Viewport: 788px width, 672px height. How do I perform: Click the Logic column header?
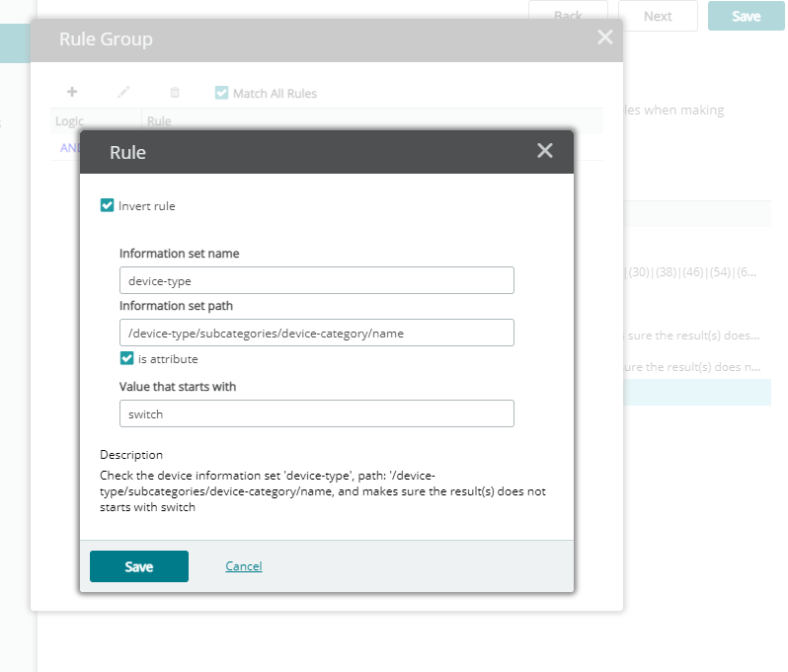point(69,121)
